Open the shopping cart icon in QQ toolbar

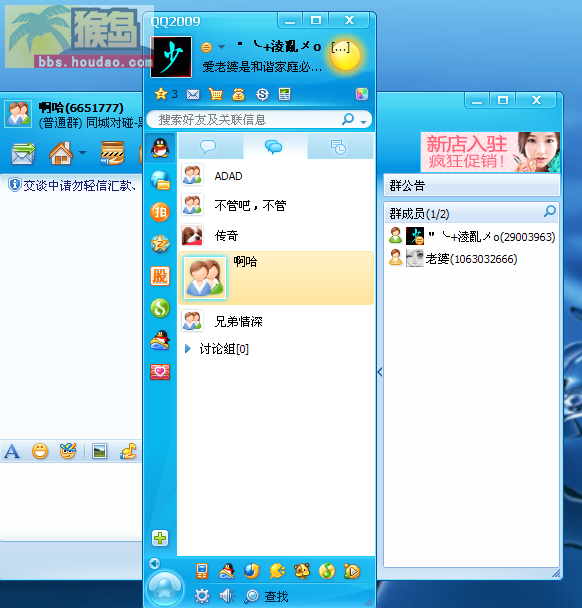click(x=216, y=94)
